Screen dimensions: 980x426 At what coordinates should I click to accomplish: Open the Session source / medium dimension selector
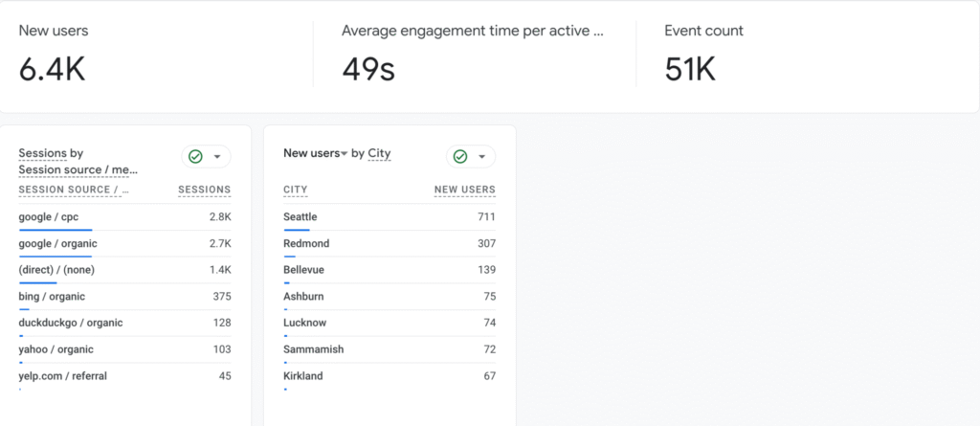(78, 169)
